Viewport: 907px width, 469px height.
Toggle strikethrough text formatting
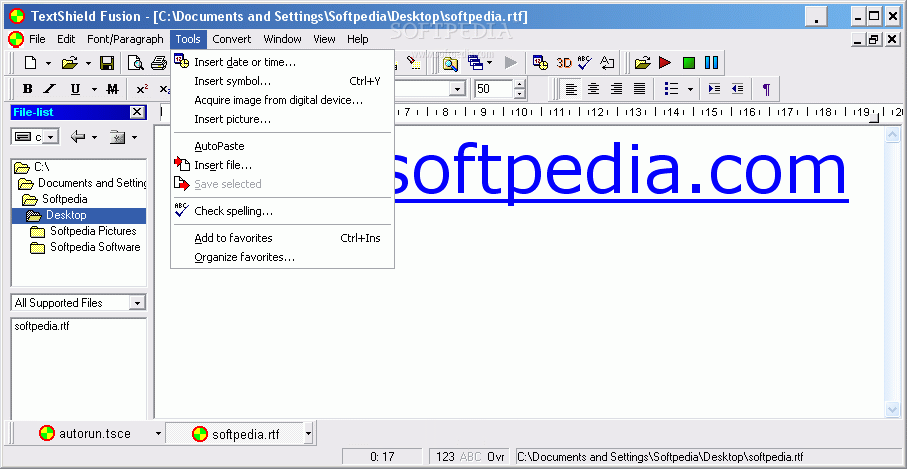(x=113, y=89)
